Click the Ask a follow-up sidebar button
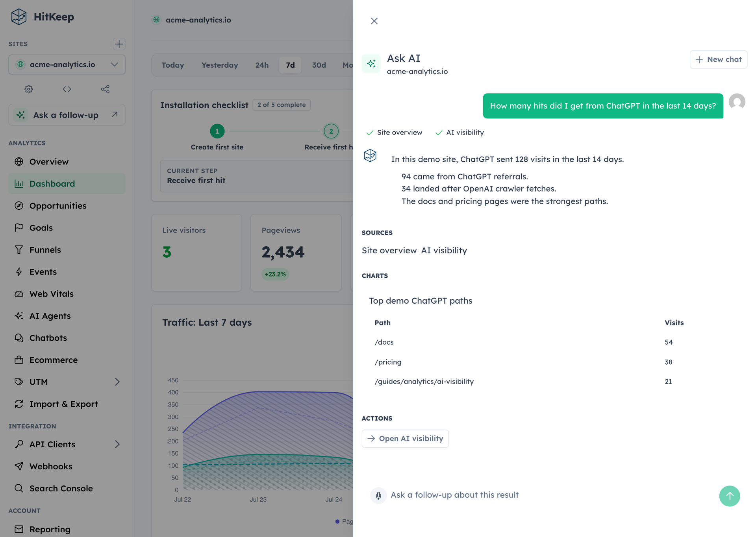 tap(67, 115)
